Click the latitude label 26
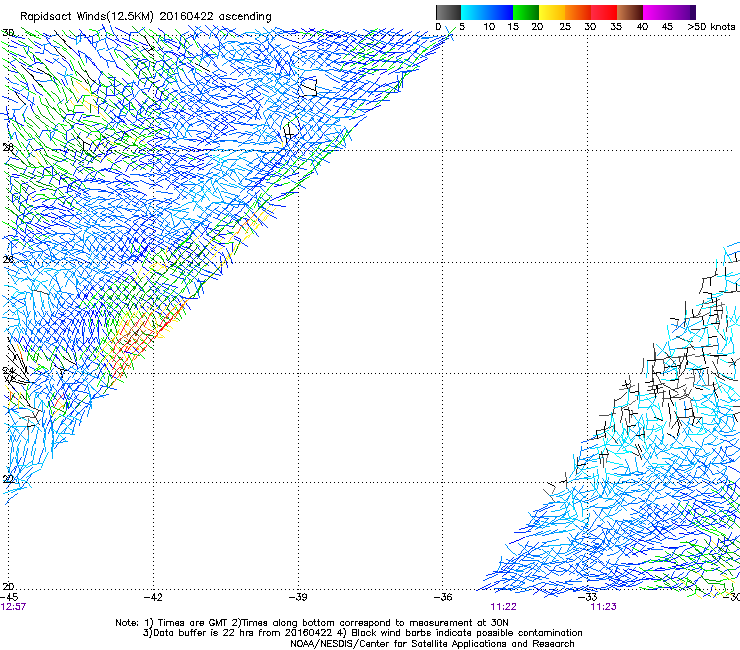Viewport: 740px width, 650px height. click(x=8, y=259)
